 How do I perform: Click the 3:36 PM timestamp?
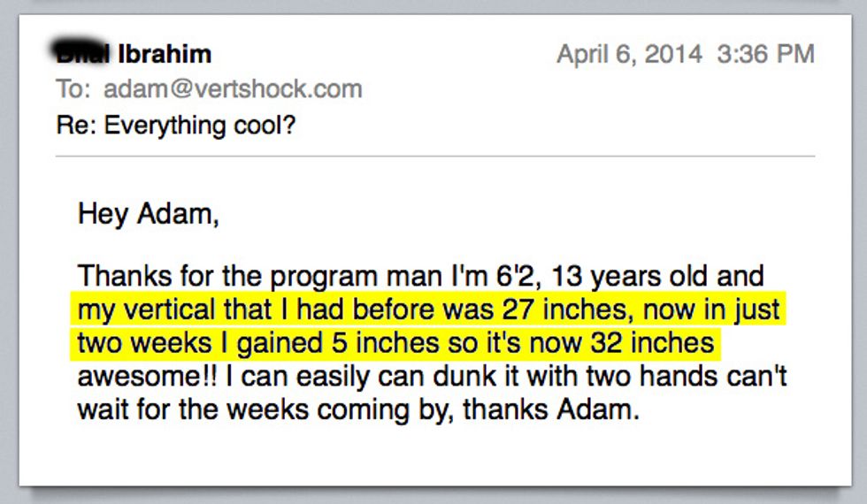click(765, 54)
